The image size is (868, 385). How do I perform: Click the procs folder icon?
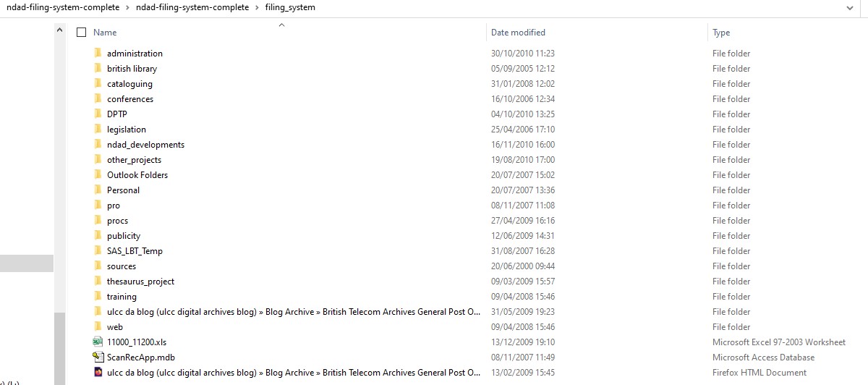click(x=98, y=220)
